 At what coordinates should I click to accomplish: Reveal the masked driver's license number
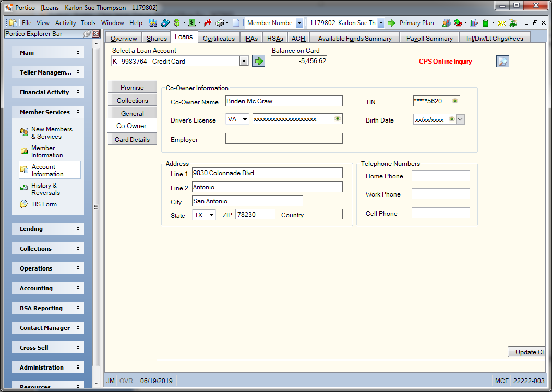point(337,118)
